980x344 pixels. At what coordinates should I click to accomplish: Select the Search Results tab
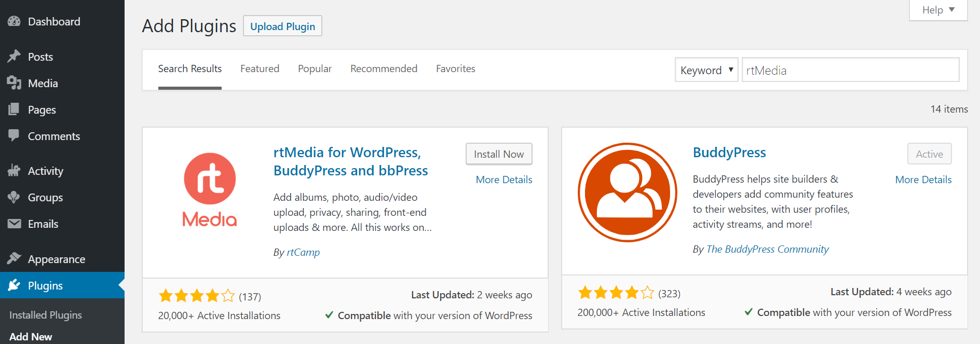(190, 69)
